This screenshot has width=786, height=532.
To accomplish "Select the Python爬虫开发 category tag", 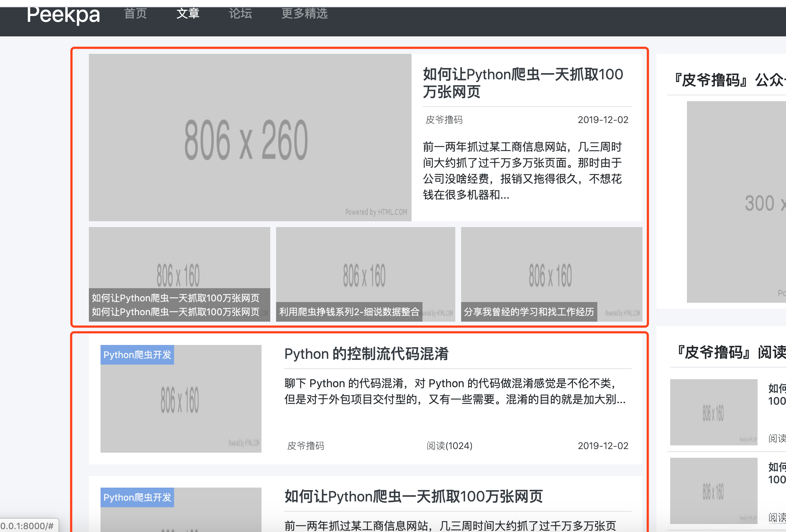I will (x=137, y=354).
